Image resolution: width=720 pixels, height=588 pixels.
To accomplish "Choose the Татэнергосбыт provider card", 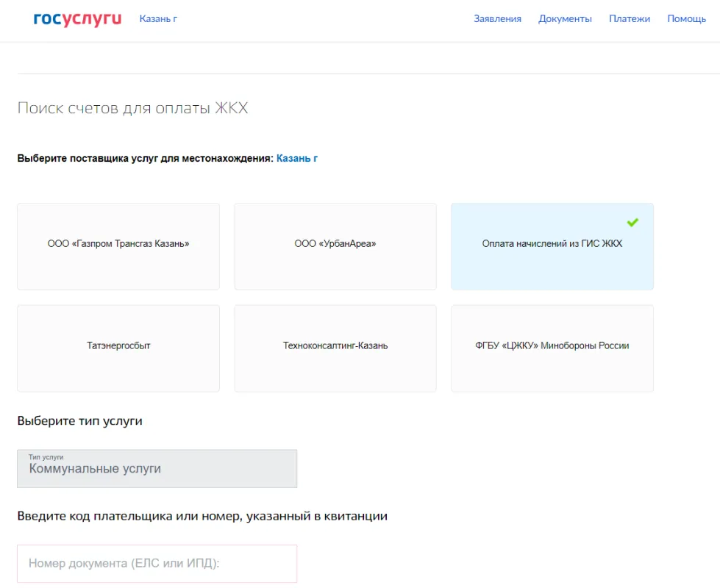I will coord(118,348).
